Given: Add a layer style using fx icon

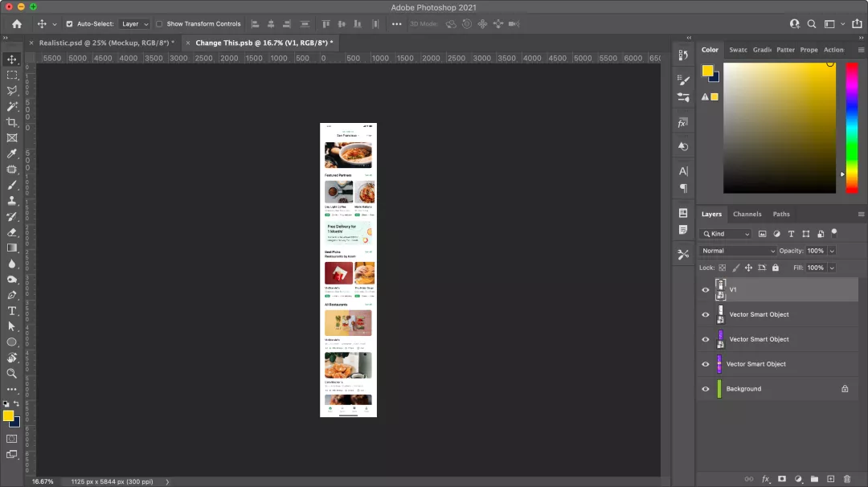Looking at the screenshot, I should pos(766,479).
